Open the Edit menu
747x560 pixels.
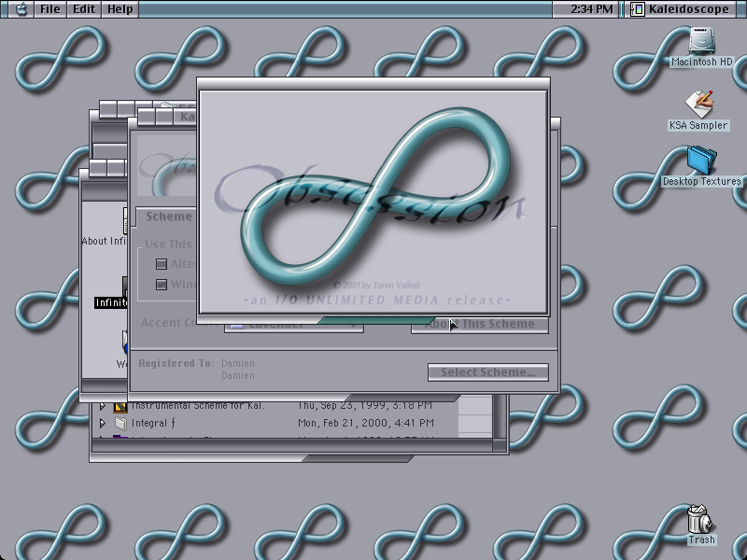pyautogui.click(x=84, y=9)
